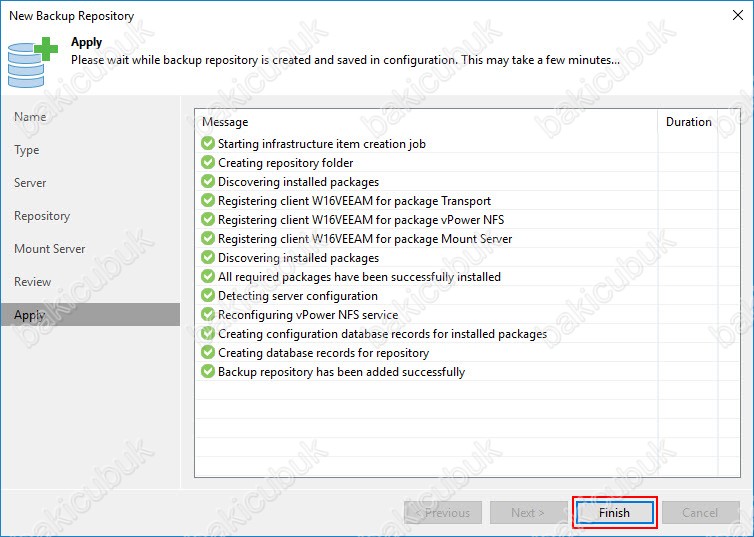The image size is (754, 537).
Task: Click the Previous button
Action: (x=443, y=512)
